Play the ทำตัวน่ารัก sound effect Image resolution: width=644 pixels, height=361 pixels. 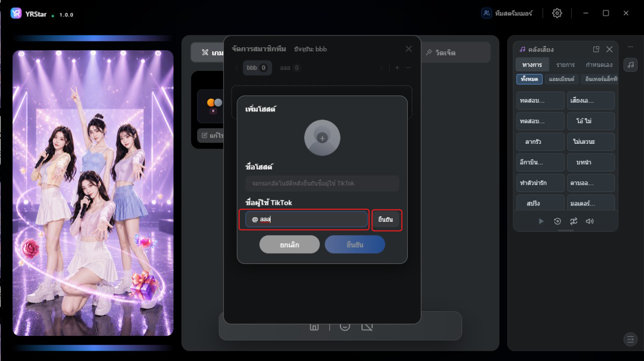[x=540, y=183]
